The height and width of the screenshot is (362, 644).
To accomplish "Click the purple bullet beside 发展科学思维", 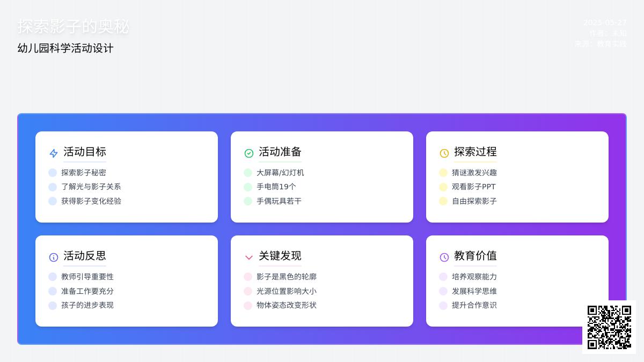I will point(443,291).
